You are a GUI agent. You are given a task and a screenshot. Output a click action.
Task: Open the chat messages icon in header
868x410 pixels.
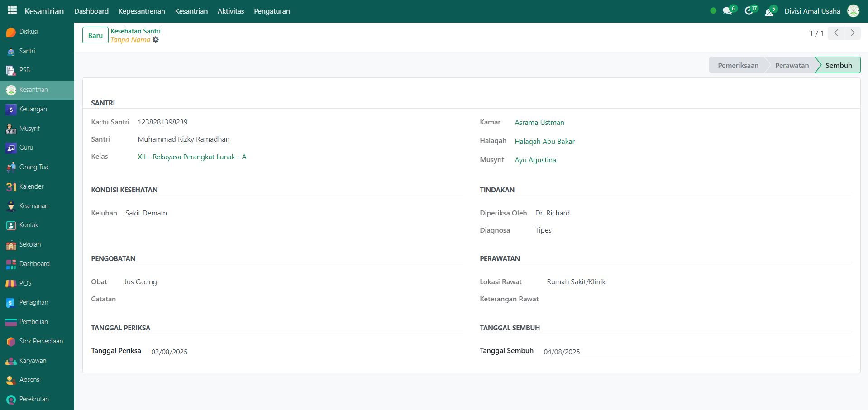(727, 11)
